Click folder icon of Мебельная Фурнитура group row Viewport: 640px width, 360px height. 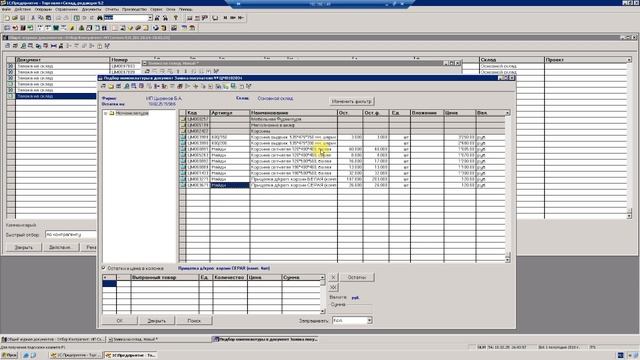(182, 119)
